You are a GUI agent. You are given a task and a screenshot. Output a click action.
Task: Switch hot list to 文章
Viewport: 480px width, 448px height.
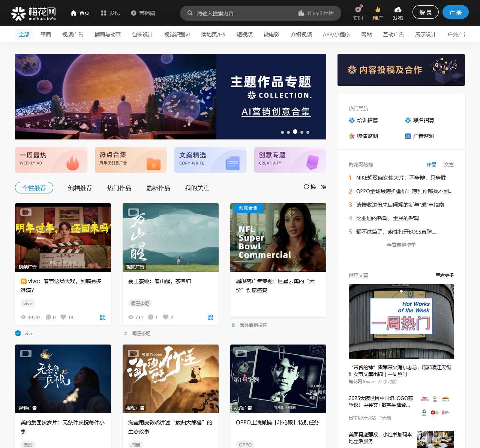click(448, 165)
